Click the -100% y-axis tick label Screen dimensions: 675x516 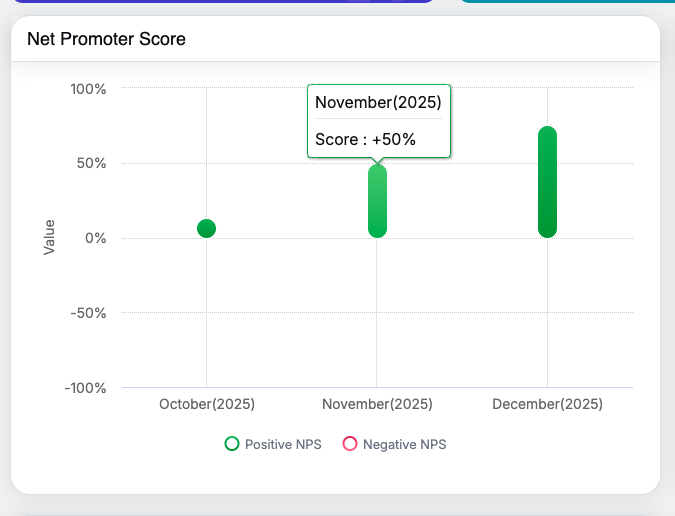(85, 388)
